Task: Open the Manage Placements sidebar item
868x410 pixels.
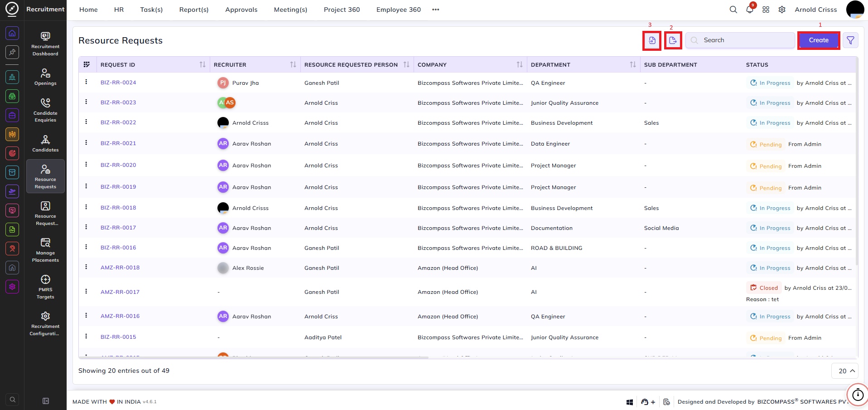Action: point(45,250)
